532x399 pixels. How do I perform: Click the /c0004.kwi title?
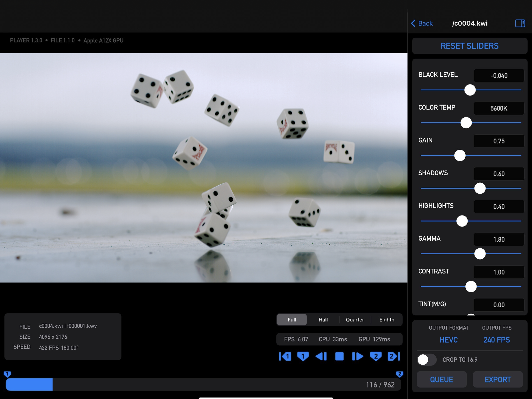(x=469, y=23)
